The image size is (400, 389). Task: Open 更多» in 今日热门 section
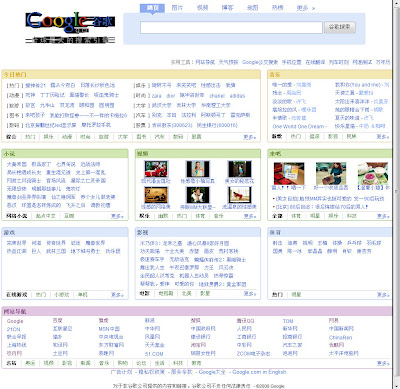(x=250, y=137)
